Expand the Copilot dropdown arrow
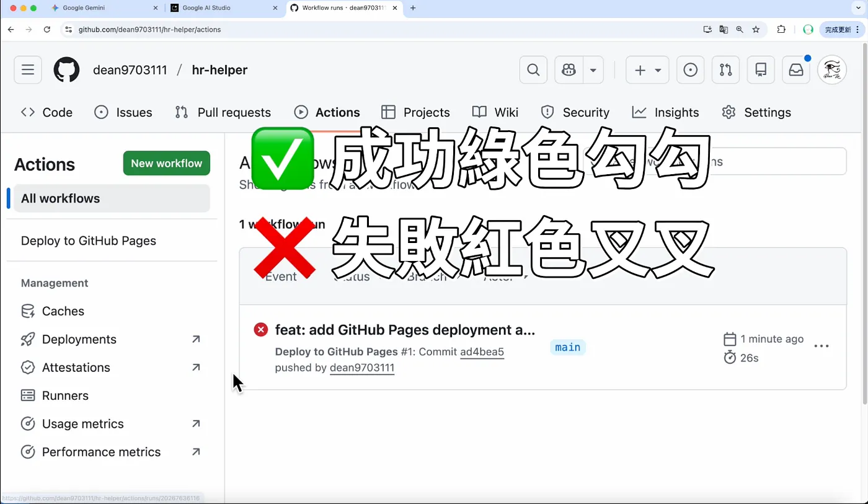The width and height of the screenshot is (868, 504). [593, 70]
